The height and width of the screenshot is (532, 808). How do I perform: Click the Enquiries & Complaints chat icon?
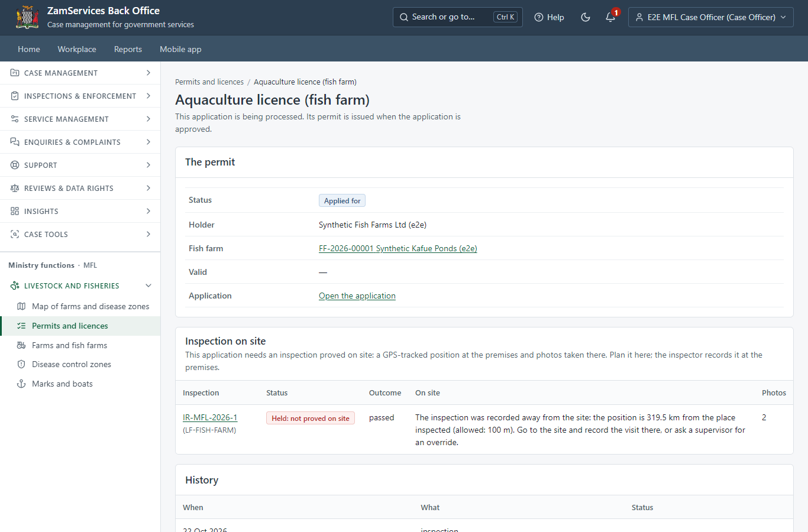pyautogui.click(x=15, y=142)
